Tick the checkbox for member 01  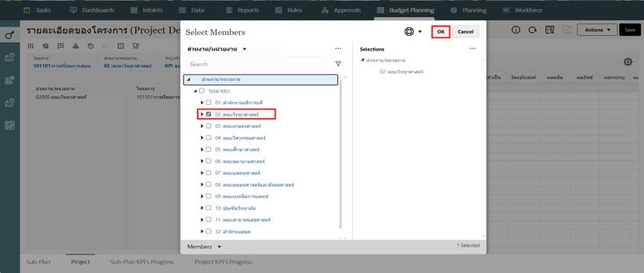[209, 103]
